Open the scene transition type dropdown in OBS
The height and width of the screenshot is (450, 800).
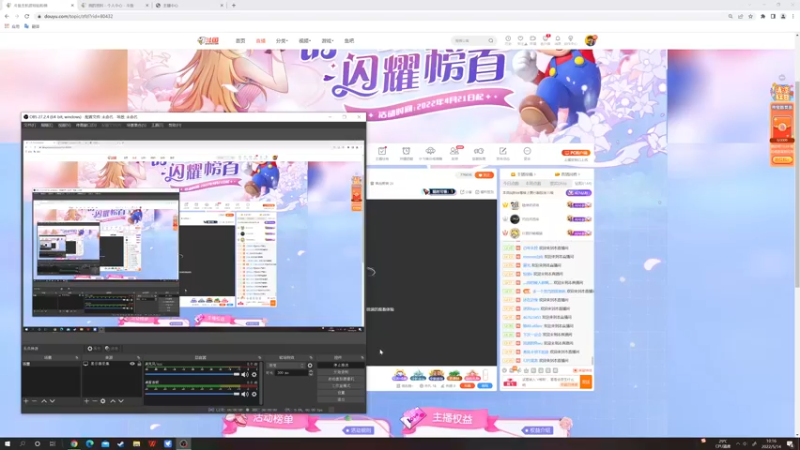coord(286,365)
